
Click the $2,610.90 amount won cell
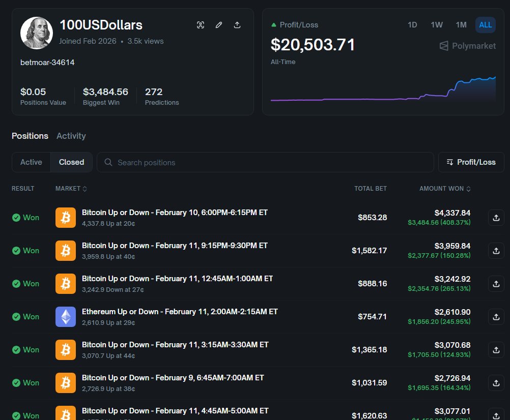pos(452,312)
